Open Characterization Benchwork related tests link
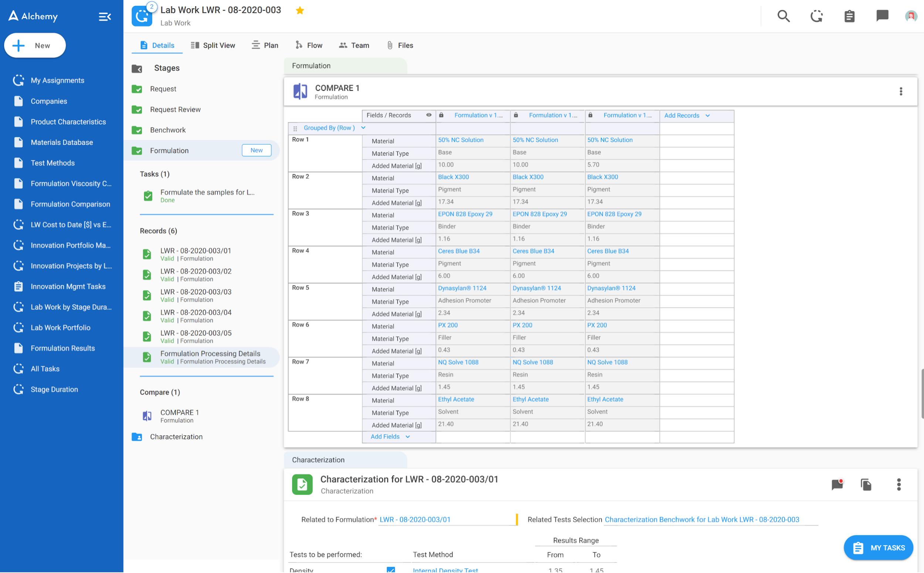 [x=702, y=520]
